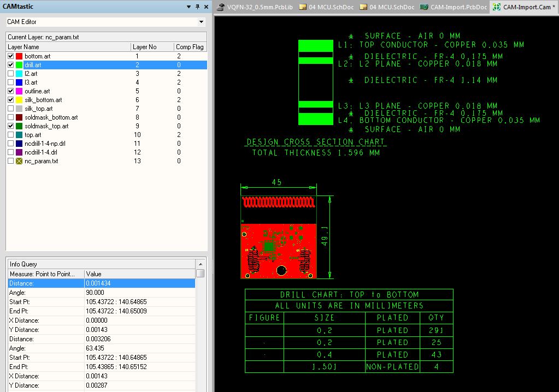The height and width of the screenshot is (392, 559).
Task: Enable silk_top.art layer checkbox
Action: pos(11,108)
